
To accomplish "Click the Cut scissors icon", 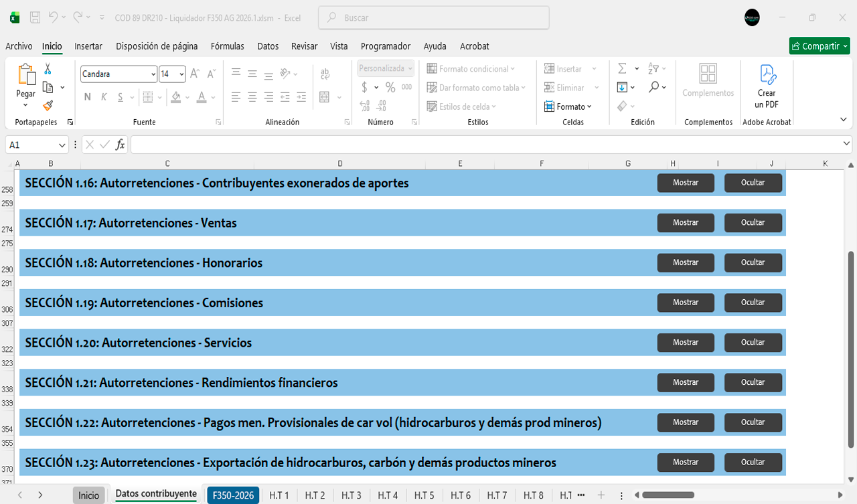I will click(x=48, y=69).
